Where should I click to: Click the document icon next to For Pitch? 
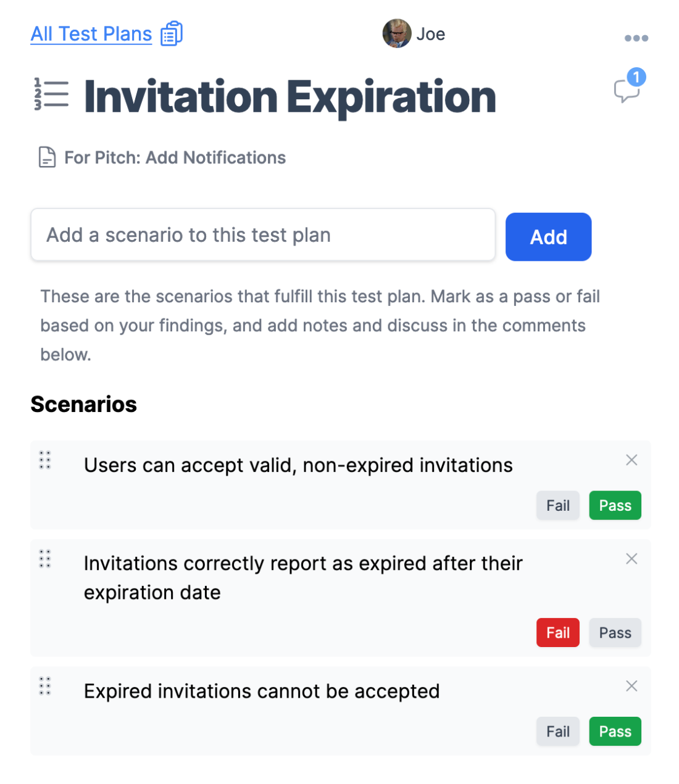pyautogui.click(x=47, y=157)
